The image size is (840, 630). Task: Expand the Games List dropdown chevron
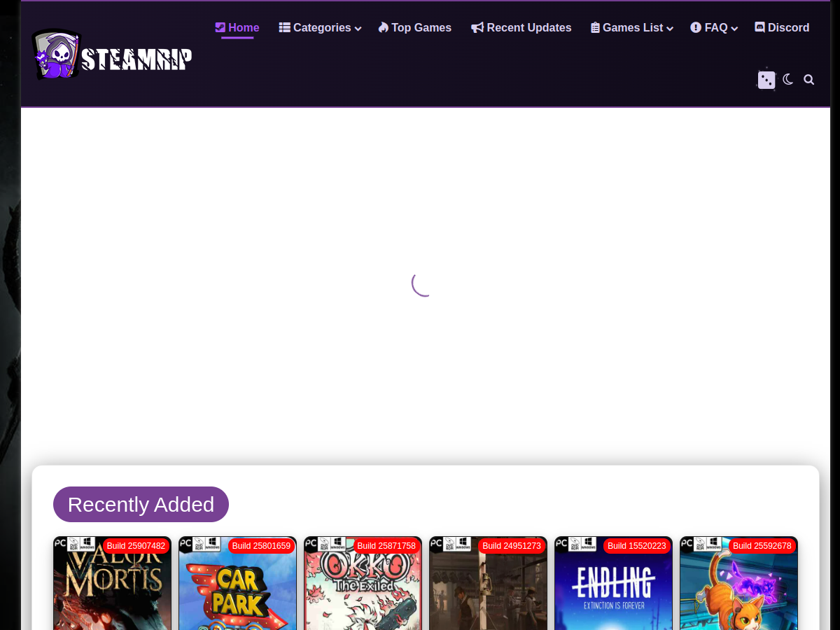pos(670,29)
